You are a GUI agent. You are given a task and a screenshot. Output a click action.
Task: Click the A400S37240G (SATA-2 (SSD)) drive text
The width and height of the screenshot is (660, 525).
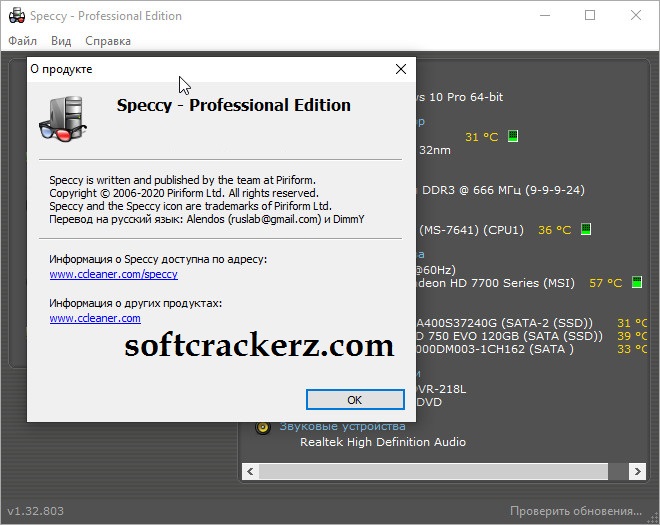click(504, 323)
